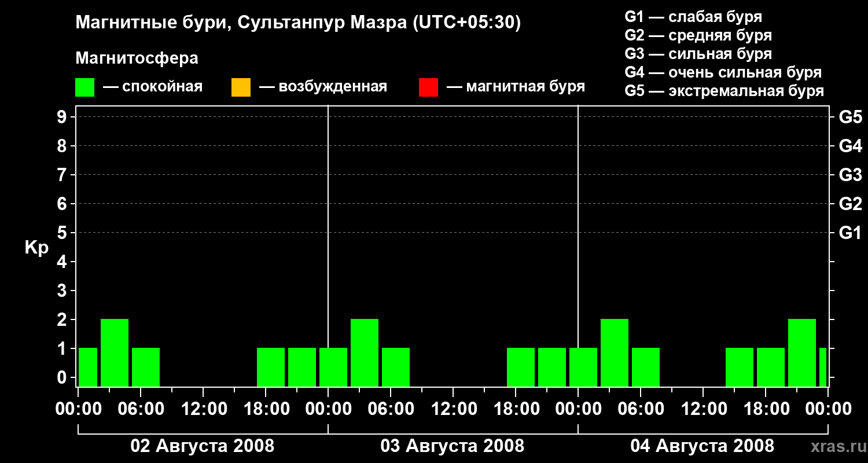Viewport: 868px width, 463px height.
Task: Click 'G1 — слабая буря' description
Action: (x=693, y=17)
